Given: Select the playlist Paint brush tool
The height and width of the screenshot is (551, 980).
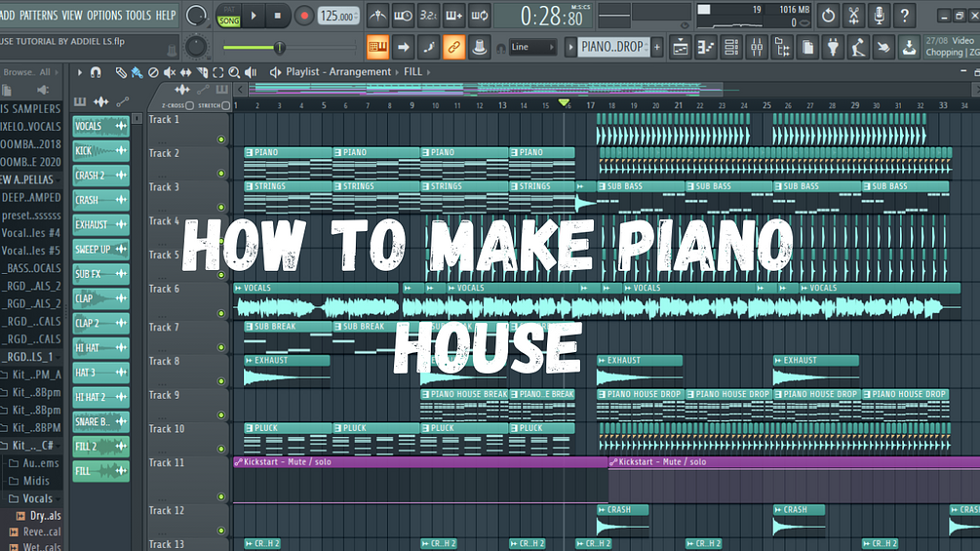Looking at the screenshot, I should [137, 72].
